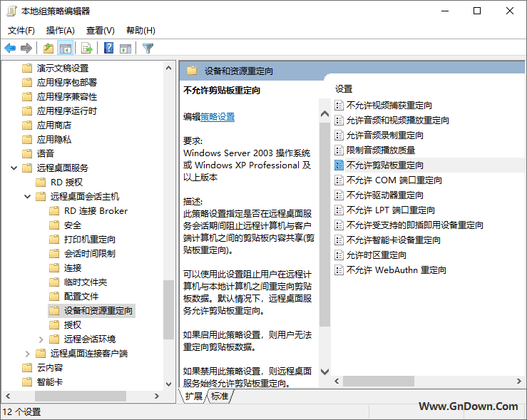The image size is (527, 420).
Task: Open the 操作(A) menu
Action: [x=60, y=31]
